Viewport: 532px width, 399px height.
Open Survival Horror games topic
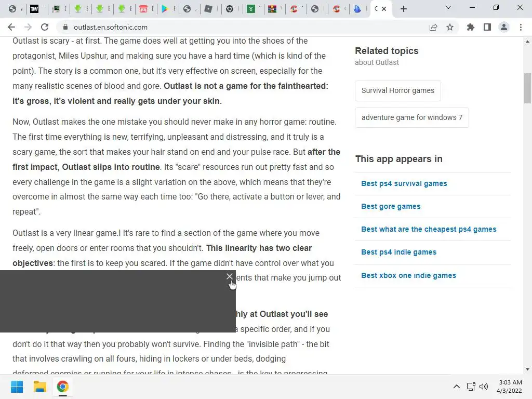pos(397,90)
